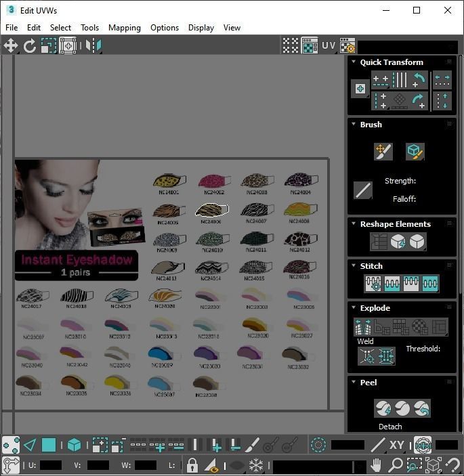
Task: Click Relax Until Flat icon
Action: [398, 242]
